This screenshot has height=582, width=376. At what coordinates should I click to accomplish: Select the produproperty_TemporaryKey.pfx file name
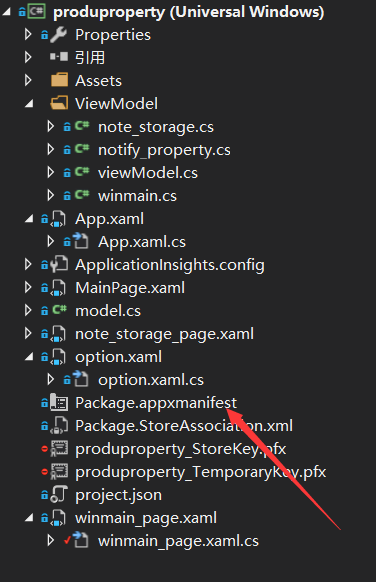point(201,472)
